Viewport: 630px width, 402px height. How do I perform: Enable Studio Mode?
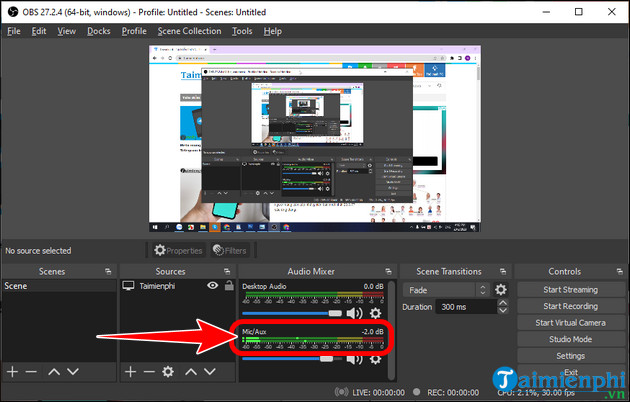(x=571, y=339)
